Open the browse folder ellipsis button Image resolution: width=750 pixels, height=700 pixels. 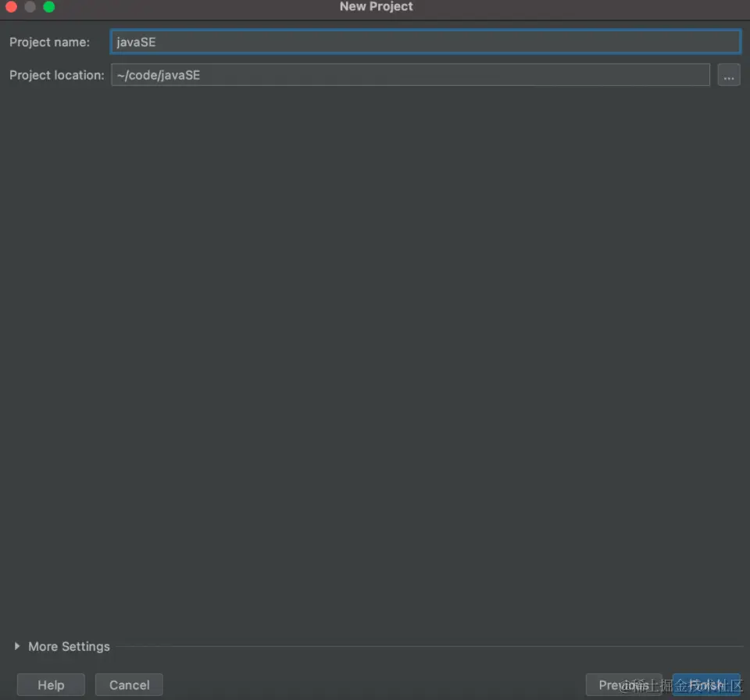pos(728,75)
